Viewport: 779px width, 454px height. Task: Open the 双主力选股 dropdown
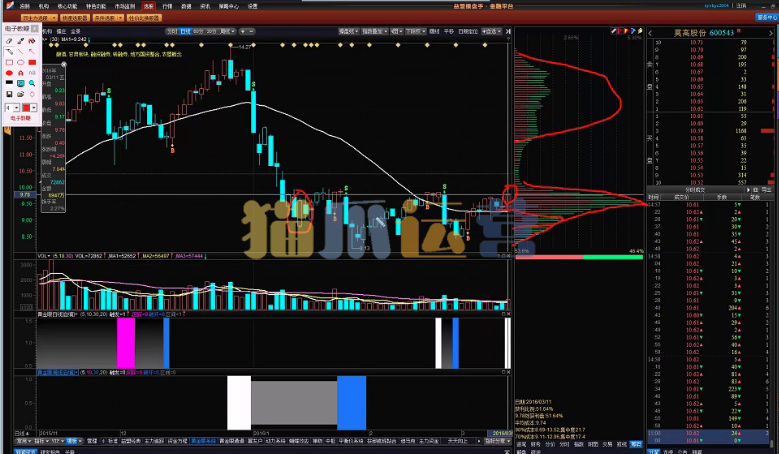point(39,18)
